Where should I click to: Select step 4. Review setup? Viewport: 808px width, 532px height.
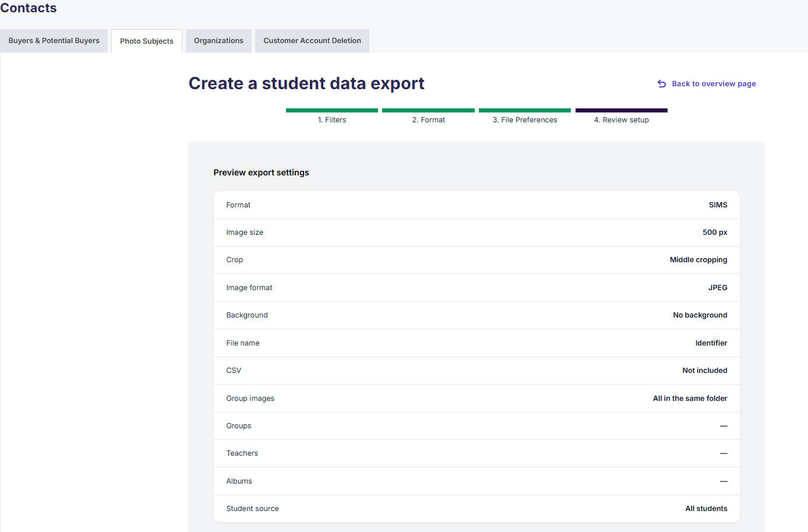click(x=622, y=117)
